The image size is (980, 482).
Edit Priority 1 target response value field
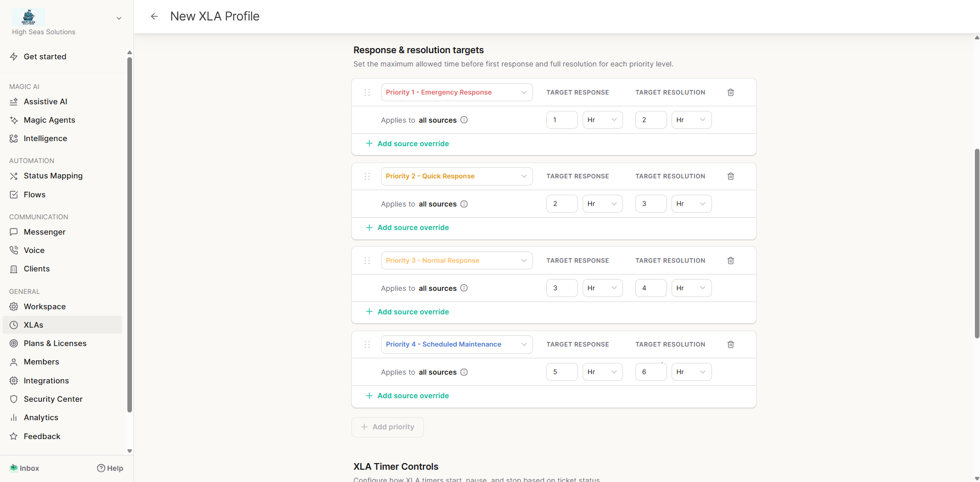tap(562, 120)
